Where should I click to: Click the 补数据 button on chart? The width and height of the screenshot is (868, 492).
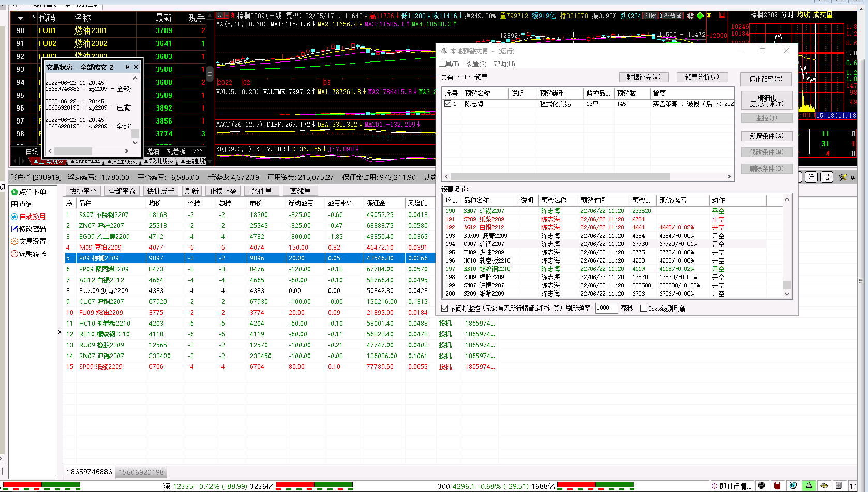pos(672,16)
